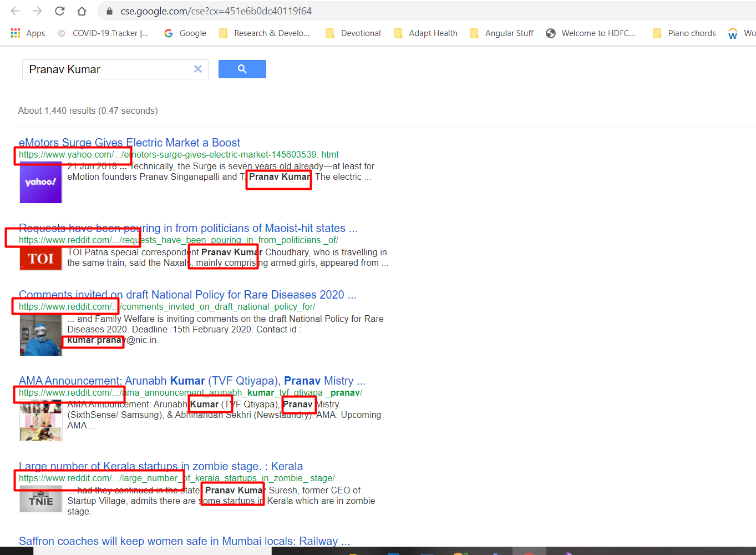Click the AMA Announcement result thumbnail
Image resolution: width=756 pixels, height=555 pixels.
coord(41,421)
